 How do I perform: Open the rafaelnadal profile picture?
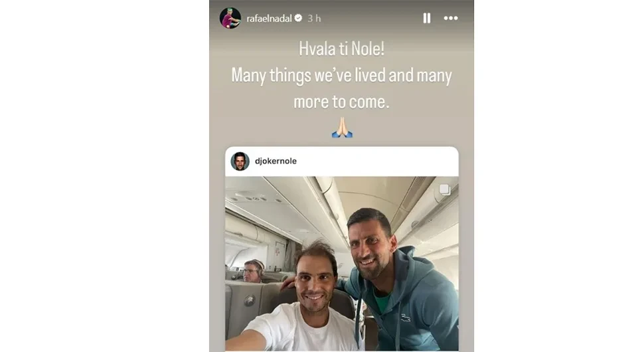[230, 18]
